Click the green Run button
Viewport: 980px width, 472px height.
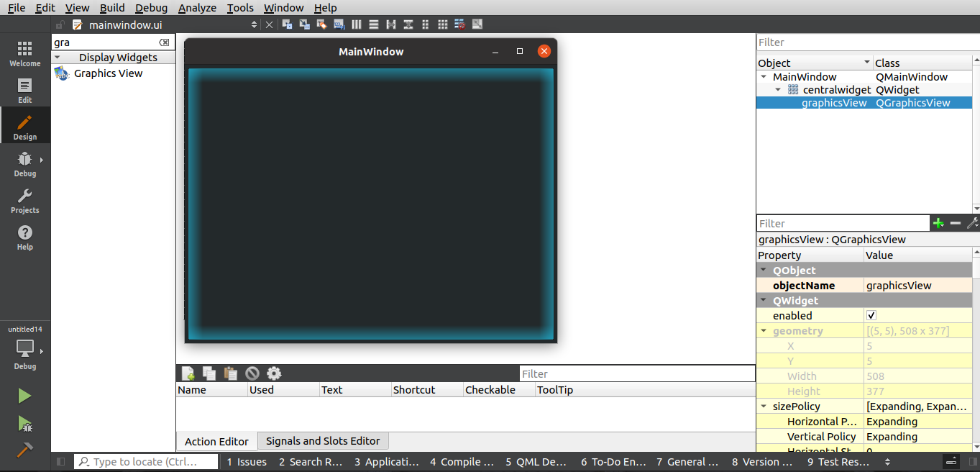coord(24,396)
